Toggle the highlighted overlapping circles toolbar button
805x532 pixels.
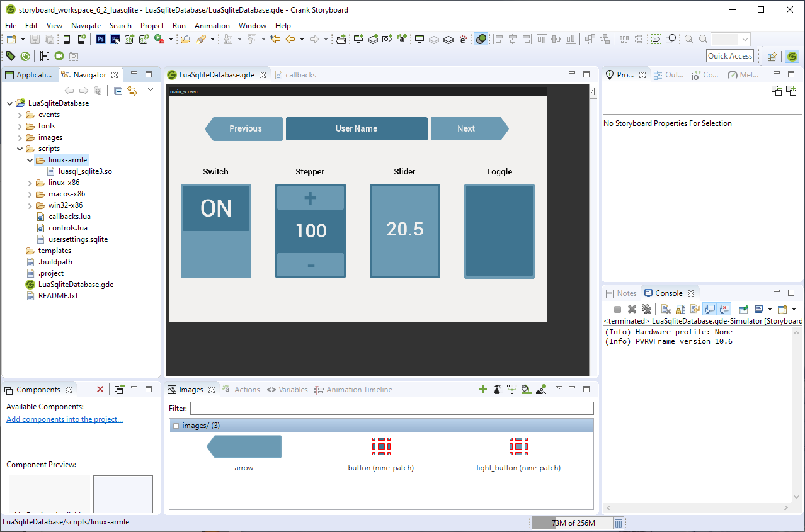(x=481, y=39)
